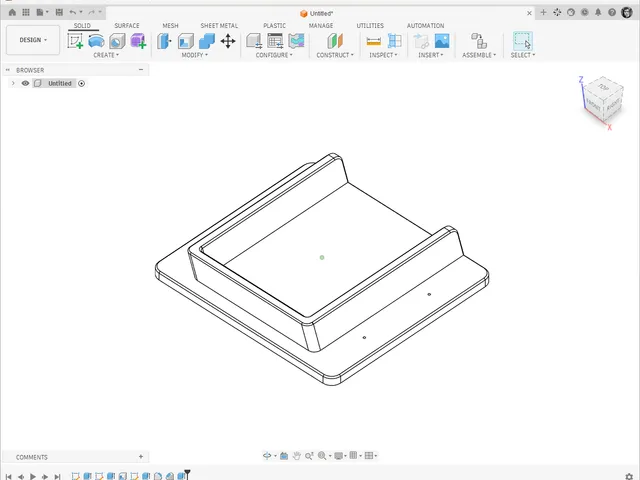Open the Help question mark icon

point(612,13)
